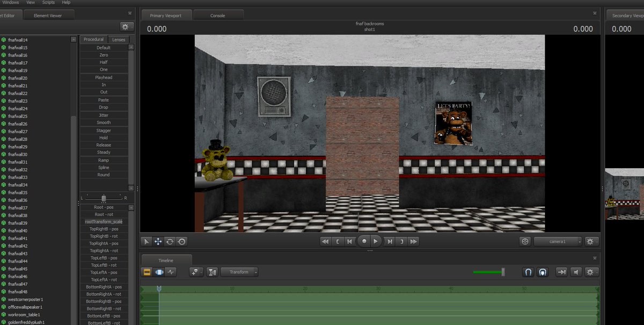Select fnafwall14 in the animation set list

pos(18,40)
